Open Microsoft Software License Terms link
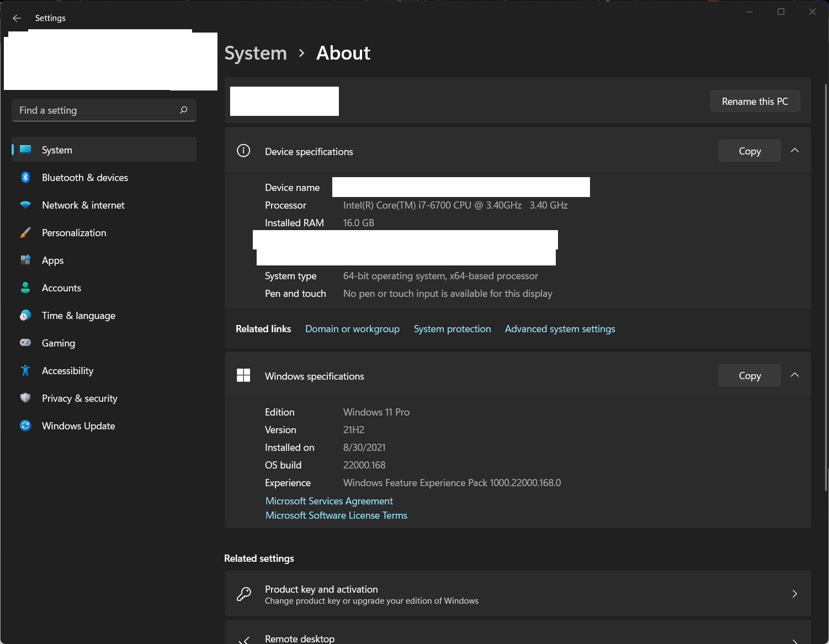The height and width of the screenshot is (644, 829). [x=336, y=515]
